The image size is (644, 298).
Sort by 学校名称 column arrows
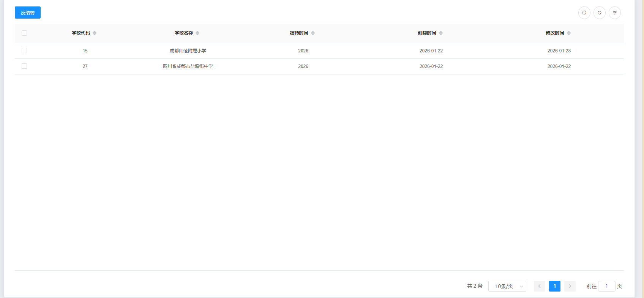(197, 33)
